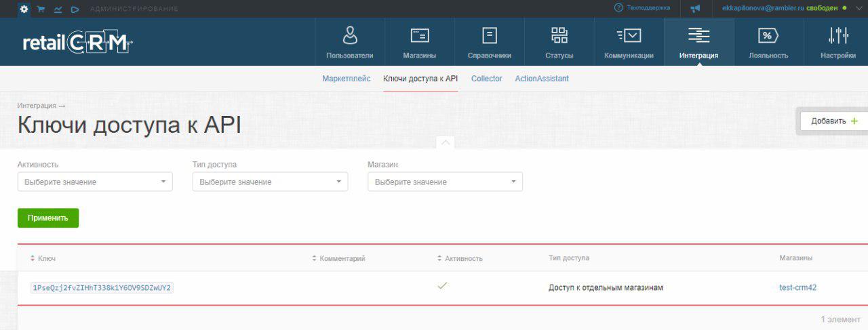
Task: Toggle the свободен status indicator
Action: coord(826,8)
